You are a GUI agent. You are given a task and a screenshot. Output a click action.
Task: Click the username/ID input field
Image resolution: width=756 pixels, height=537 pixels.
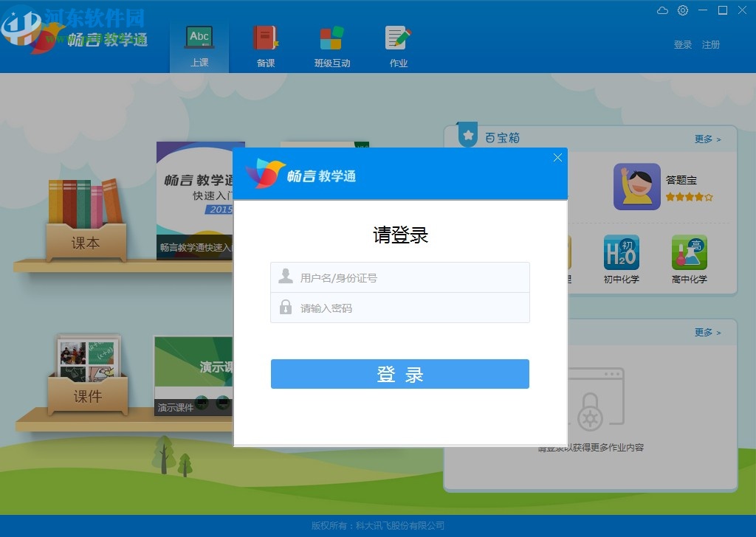[x=399, y=277]
